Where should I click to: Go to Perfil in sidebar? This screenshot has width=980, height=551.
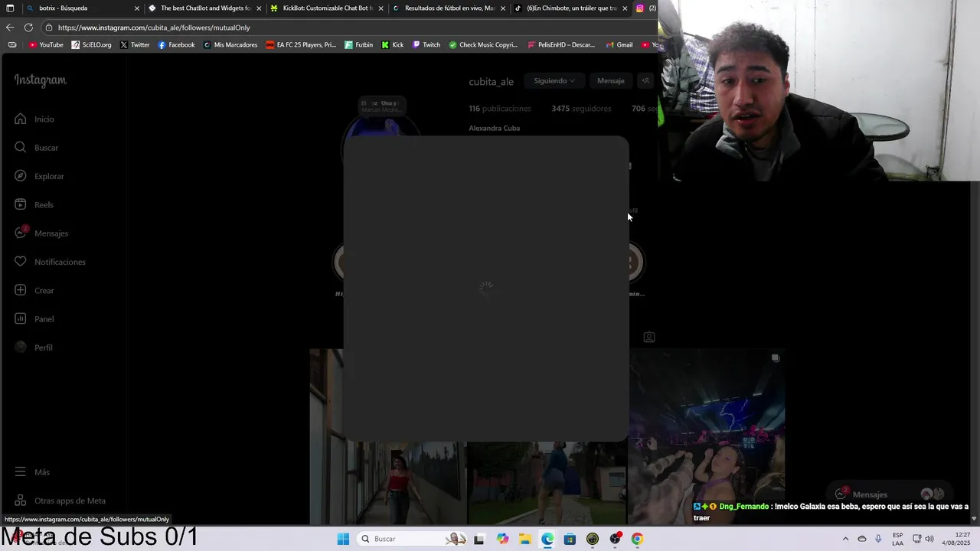tap(34, 347)
